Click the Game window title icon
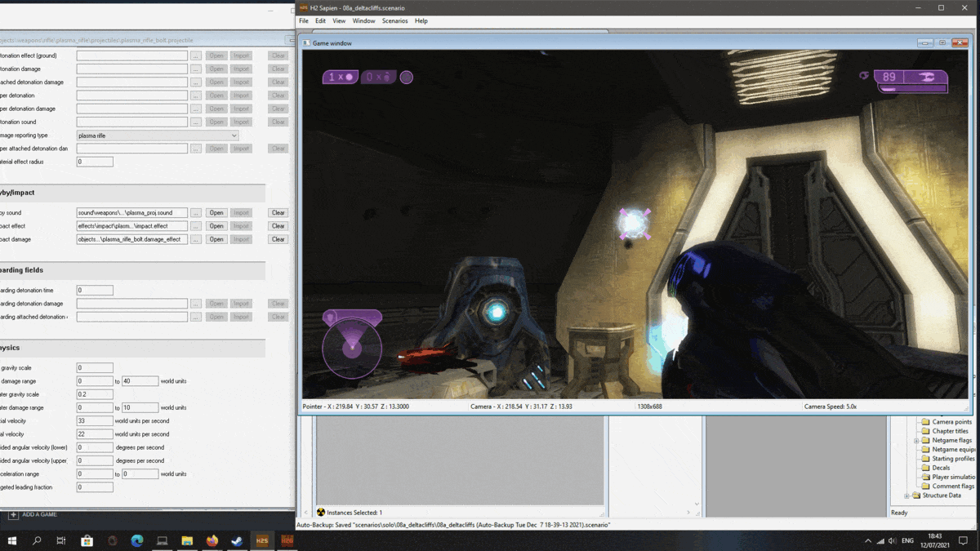The height and width of the screenshot is (551, 980). [307, 42]
